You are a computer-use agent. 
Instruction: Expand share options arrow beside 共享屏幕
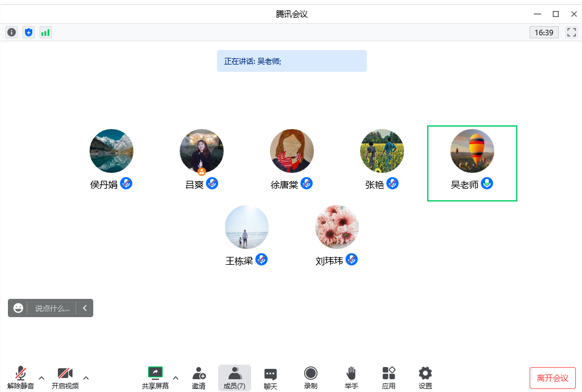coord(176,377)
